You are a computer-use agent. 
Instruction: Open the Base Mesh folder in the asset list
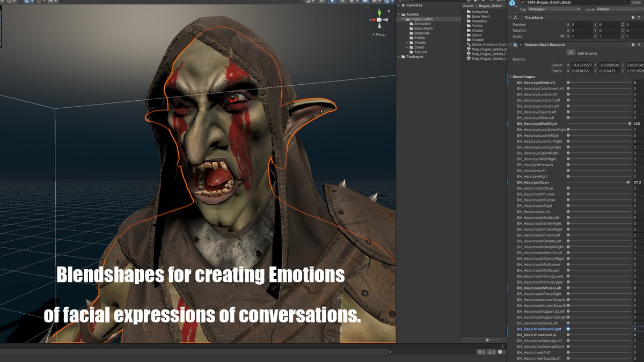point(478,17)
